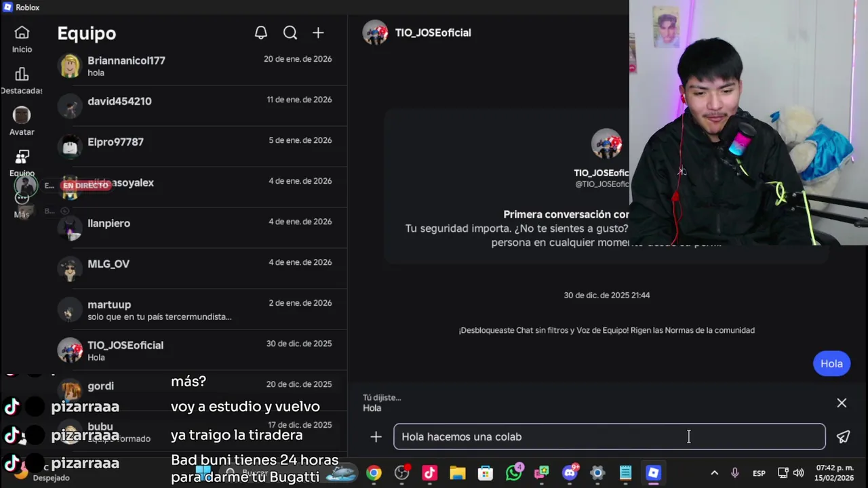Open martuup conversation
The width and height of the screenshot is (868, 488).
[202, 309]
